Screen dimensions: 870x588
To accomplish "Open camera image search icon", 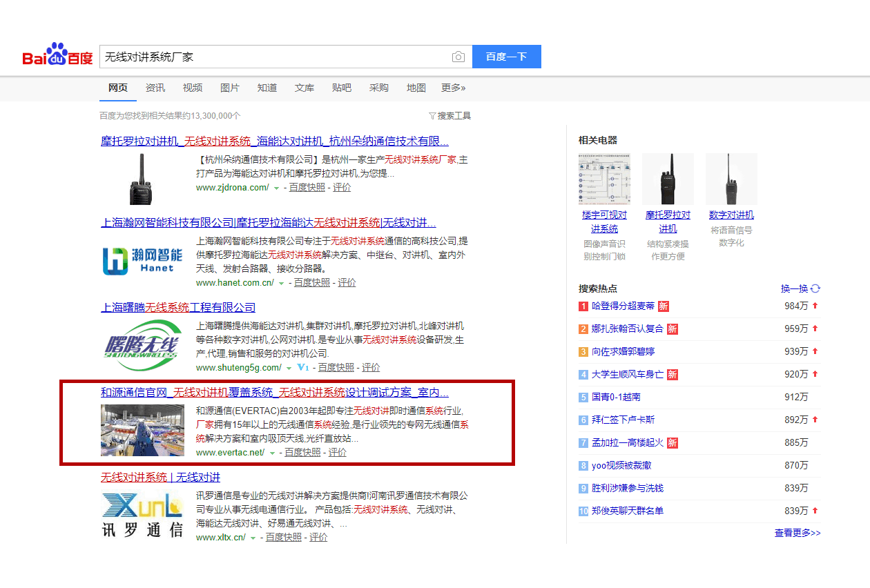I will click(458, 57).
